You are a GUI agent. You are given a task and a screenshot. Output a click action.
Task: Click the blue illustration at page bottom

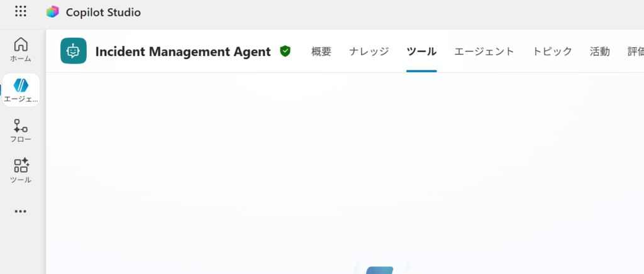tap(379, 269)
